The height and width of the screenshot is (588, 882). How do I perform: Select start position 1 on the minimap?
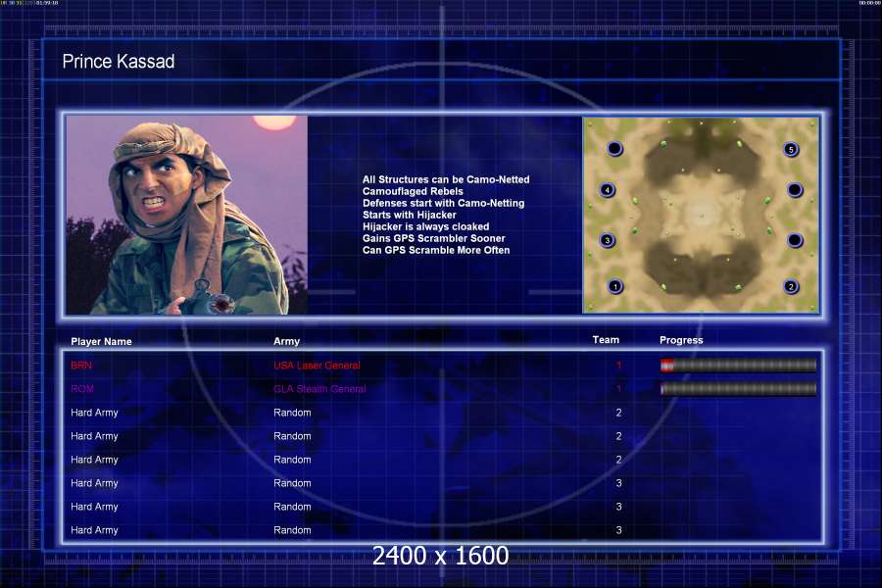615,286
